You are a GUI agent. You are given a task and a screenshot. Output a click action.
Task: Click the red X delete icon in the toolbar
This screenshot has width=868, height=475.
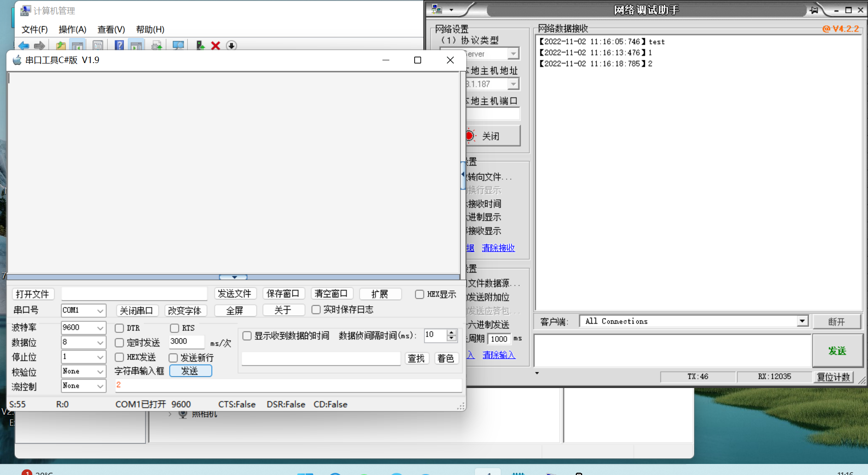[216, 45]
